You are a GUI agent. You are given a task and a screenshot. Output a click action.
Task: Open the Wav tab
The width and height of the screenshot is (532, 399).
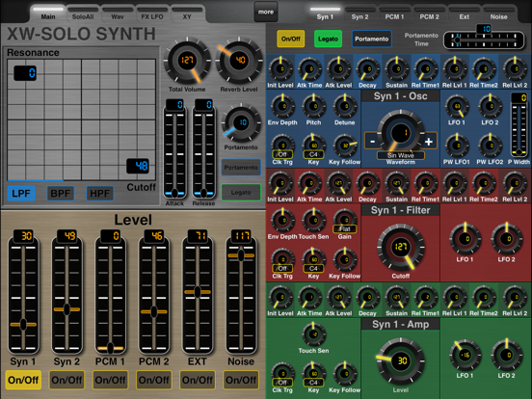(x=118, y=13)
